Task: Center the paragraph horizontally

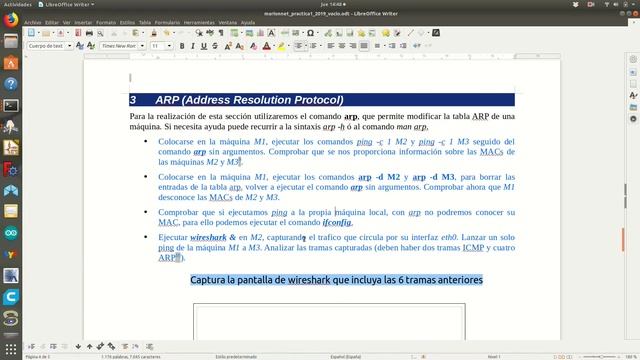Action: (342, 46)
